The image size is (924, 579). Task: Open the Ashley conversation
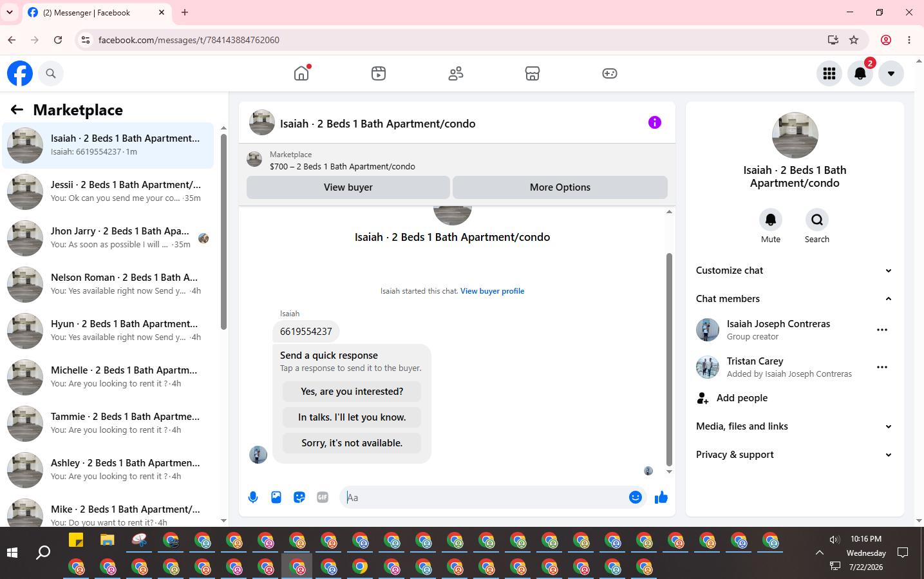[x=108, y=470]
